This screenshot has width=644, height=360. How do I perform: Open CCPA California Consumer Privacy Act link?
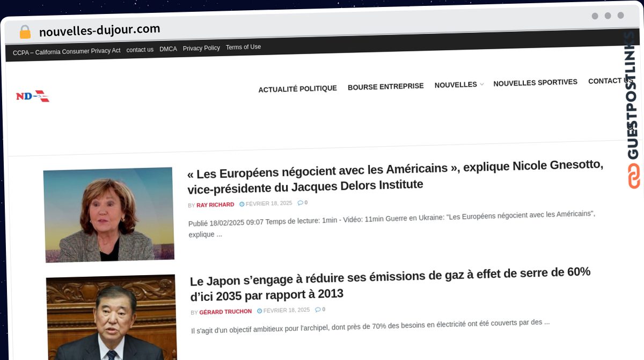(67, 52)
